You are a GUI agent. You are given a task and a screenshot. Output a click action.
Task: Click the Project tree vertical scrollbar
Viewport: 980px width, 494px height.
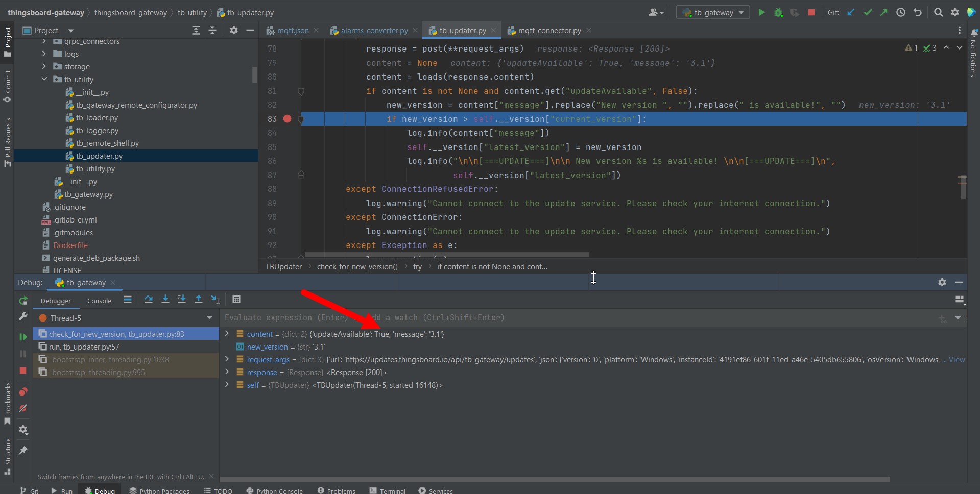(255, 75)
